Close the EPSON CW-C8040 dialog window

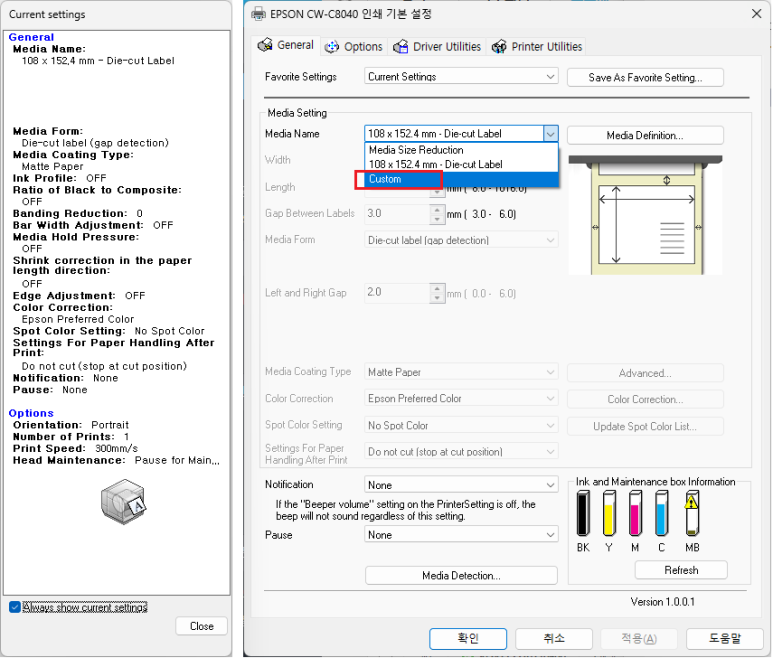757,14
